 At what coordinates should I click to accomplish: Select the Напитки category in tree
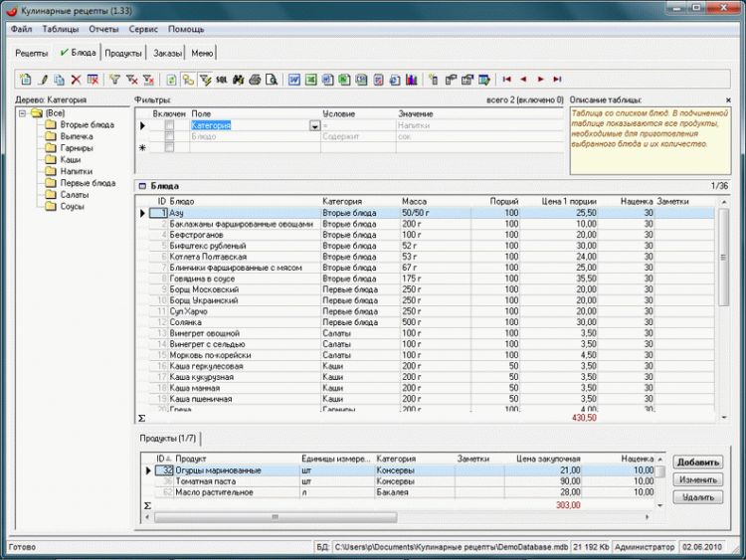[74, 171]
